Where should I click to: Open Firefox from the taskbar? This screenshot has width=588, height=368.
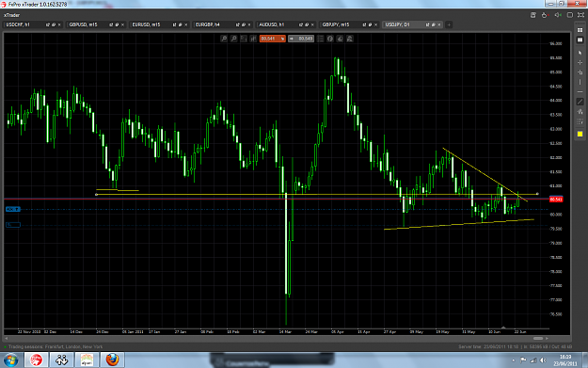click(112, 360)
